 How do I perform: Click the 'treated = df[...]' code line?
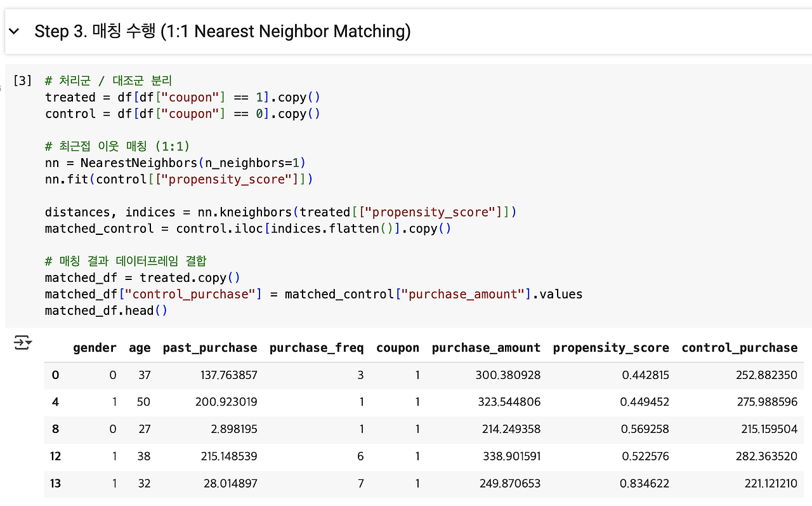coord(183,97)
